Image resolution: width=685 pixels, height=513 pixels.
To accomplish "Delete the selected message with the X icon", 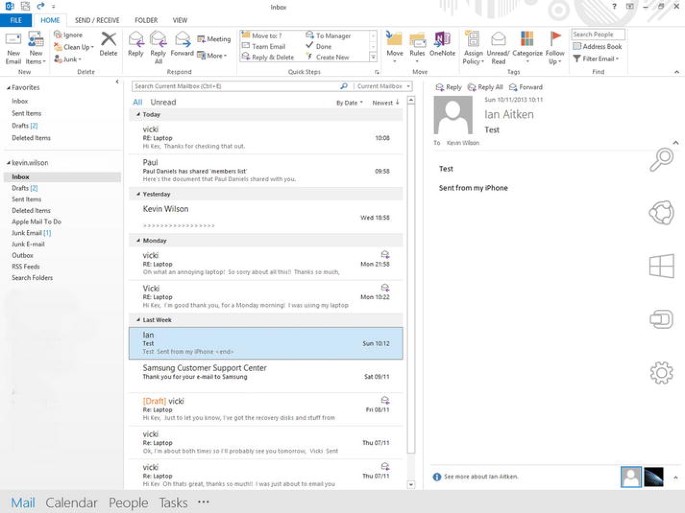I will pyautogui.click(x=108, y=39).
